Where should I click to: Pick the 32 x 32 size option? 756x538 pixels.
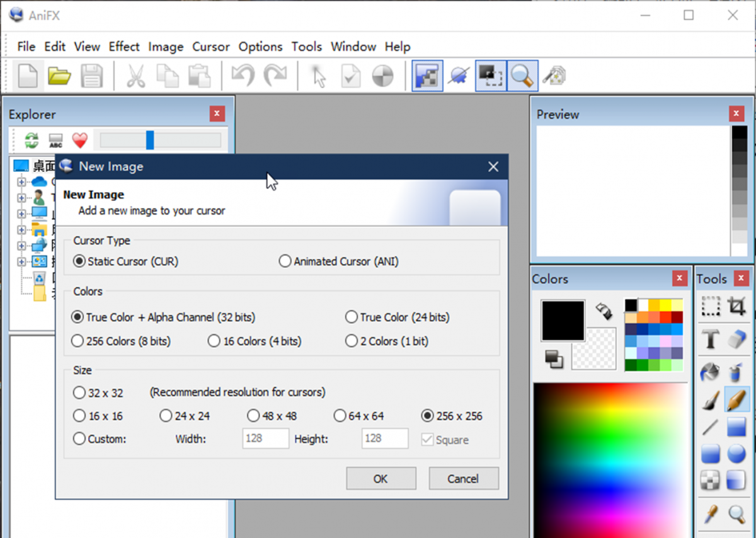98,392
